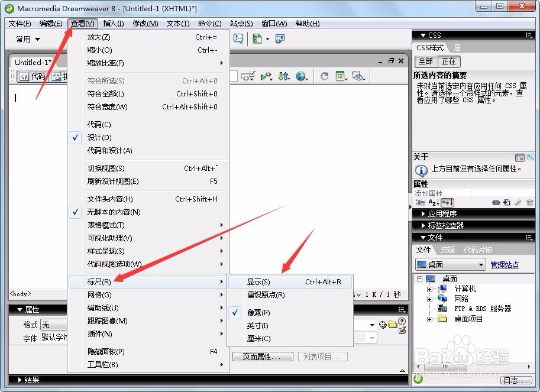540x392 pixels.
Task: Expand the 桌面项目 tree node
Action: (429, 319)
